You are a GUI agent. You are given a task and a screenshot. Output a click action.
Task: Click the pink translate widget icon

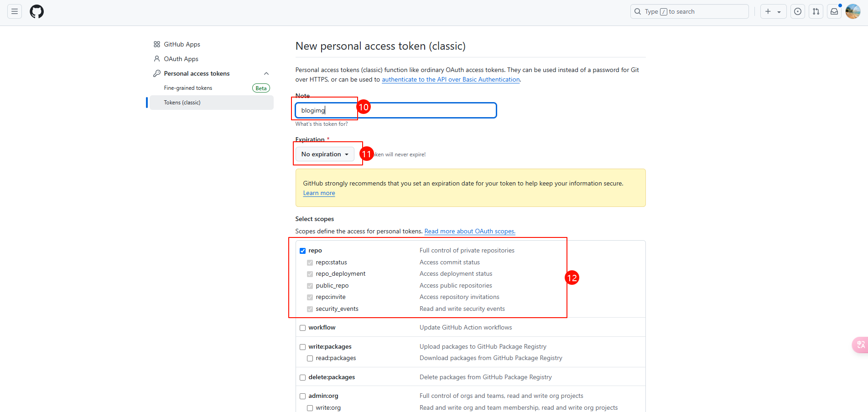coord(860,345)
